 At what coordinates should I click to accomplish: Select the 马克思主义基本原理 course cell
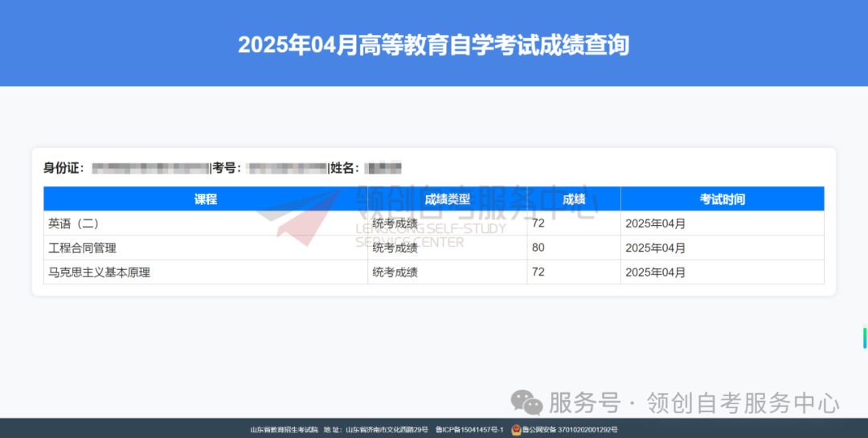point(99,272)
